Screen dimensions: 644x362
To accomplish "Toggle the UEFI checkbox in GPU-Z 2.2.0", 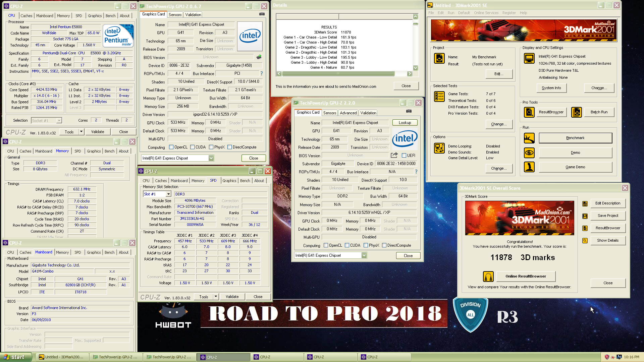I will pyautogui.click(x=404, y=156).
